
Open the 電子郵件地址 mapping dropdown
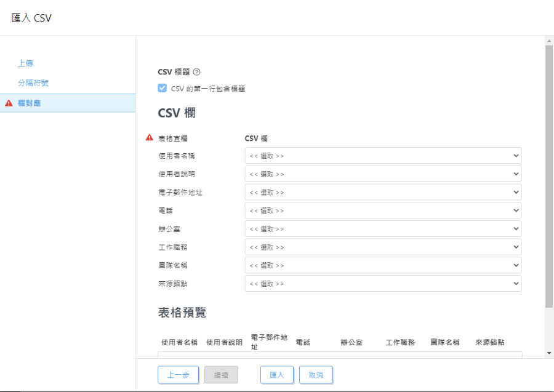383,192
